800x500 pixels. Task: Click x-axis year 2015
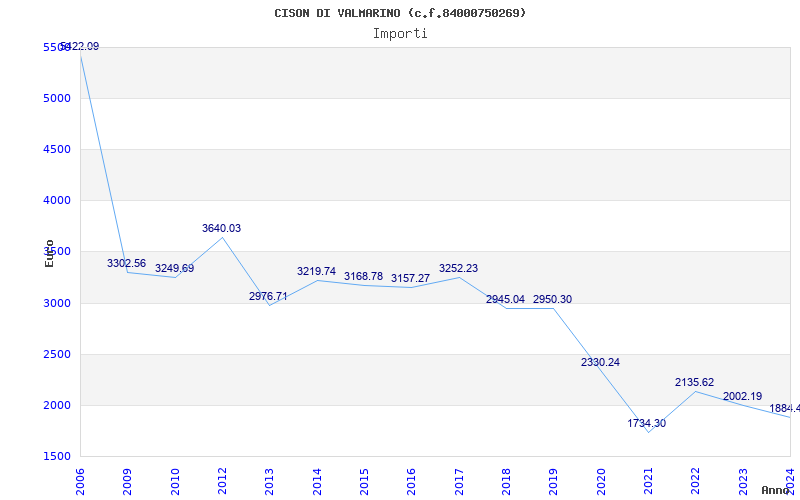coord(364,482)
